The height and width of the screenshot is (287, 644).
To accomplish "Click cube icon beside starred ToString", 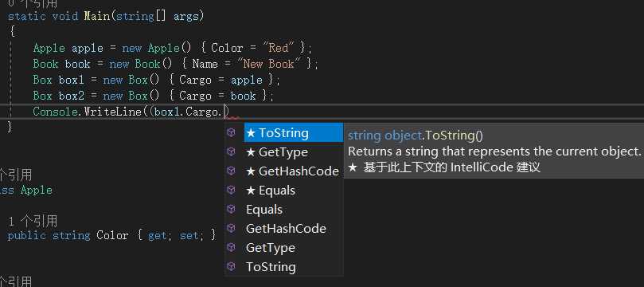I will click(231, 132).
